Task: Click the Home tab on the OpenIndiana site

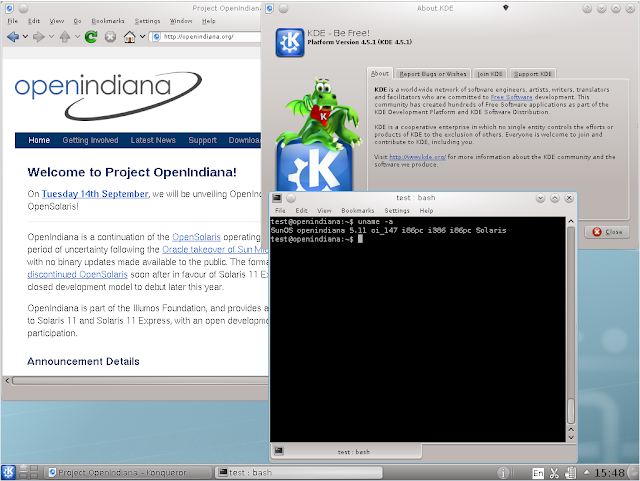Action: (x=39, y=140)
